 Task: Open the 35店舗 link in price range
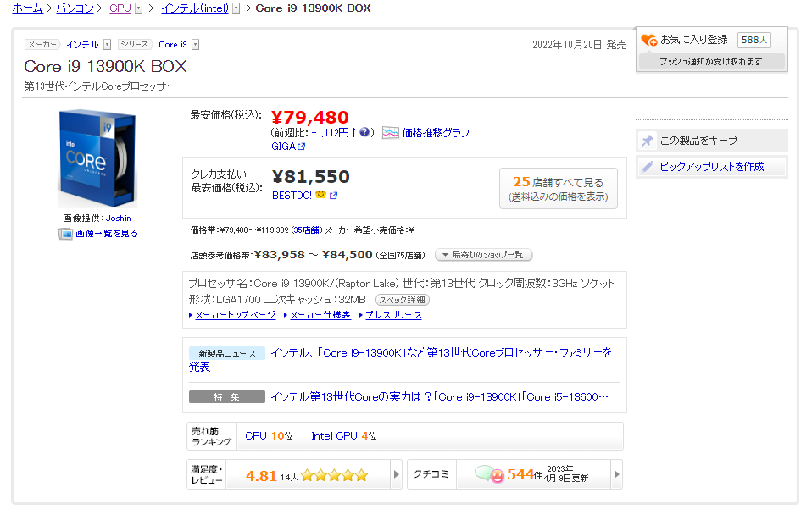307,230
